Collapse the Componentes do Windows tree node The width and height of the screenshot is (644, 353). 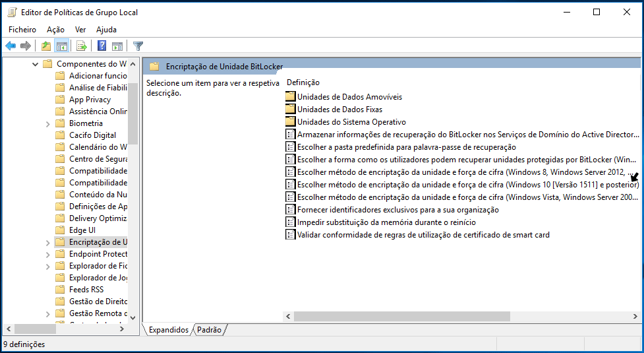(x=36, y=64)
